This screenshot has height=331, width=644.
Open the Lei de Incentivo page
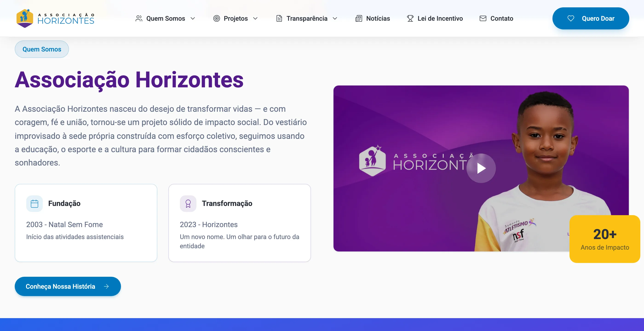coord(435,18)
